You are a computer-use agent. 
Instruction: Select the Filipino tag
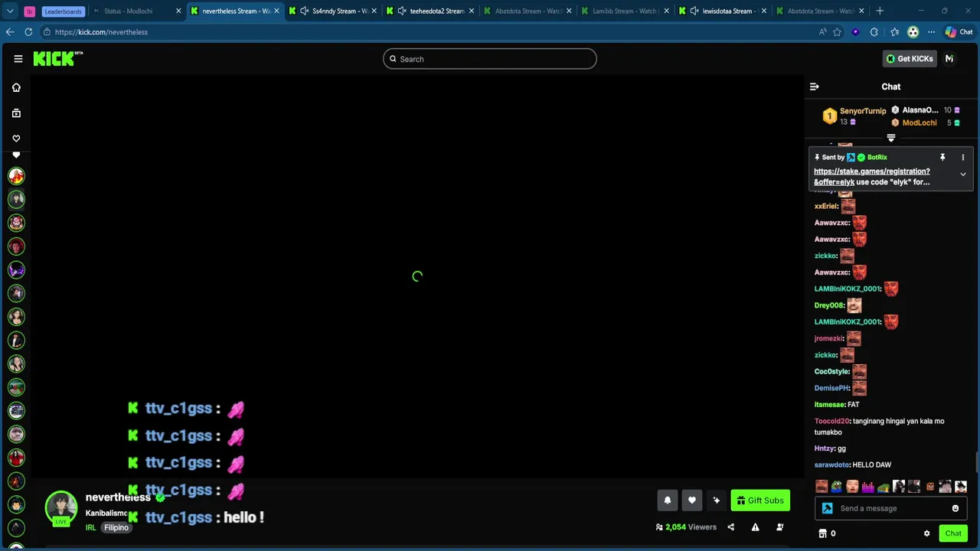[116, 527]
